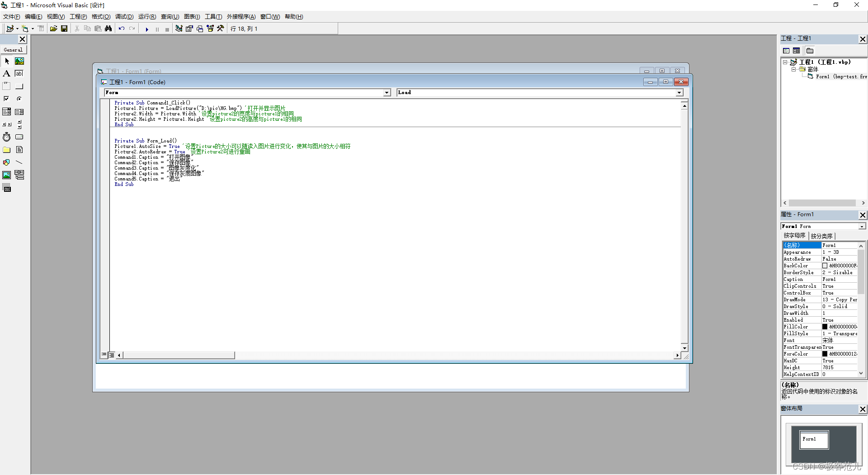The image size is (868, 475).
Task: Switch to 按分类序 properties tab
Action: point(821,236)
